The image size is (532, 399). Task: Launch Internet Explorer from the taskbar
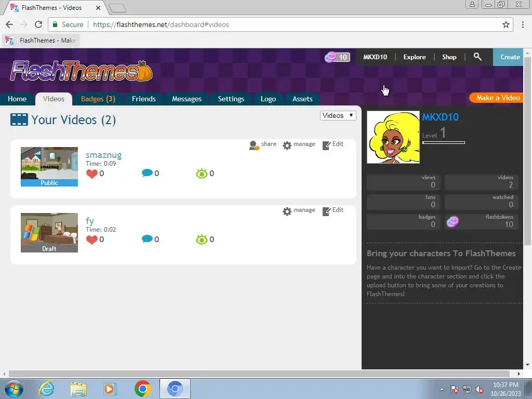tap(46, 389)
